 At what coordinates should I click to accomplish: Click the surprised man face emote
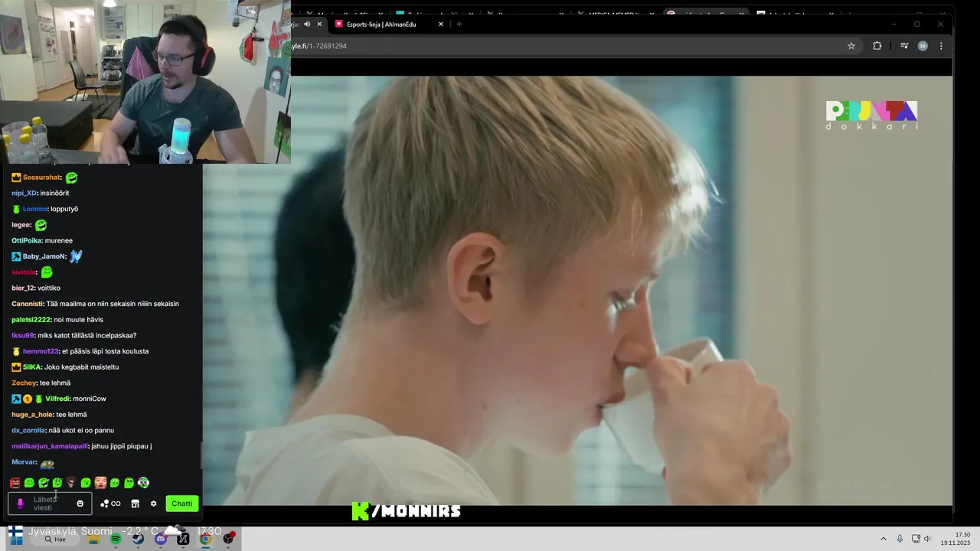click(100, 483)
